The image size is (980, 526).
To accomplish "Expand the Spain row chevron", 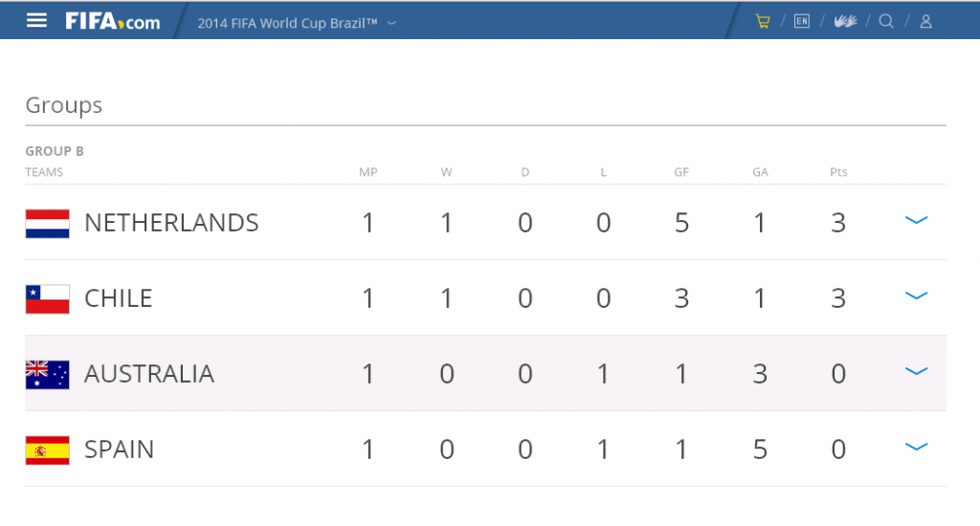I will coord(916,447).
